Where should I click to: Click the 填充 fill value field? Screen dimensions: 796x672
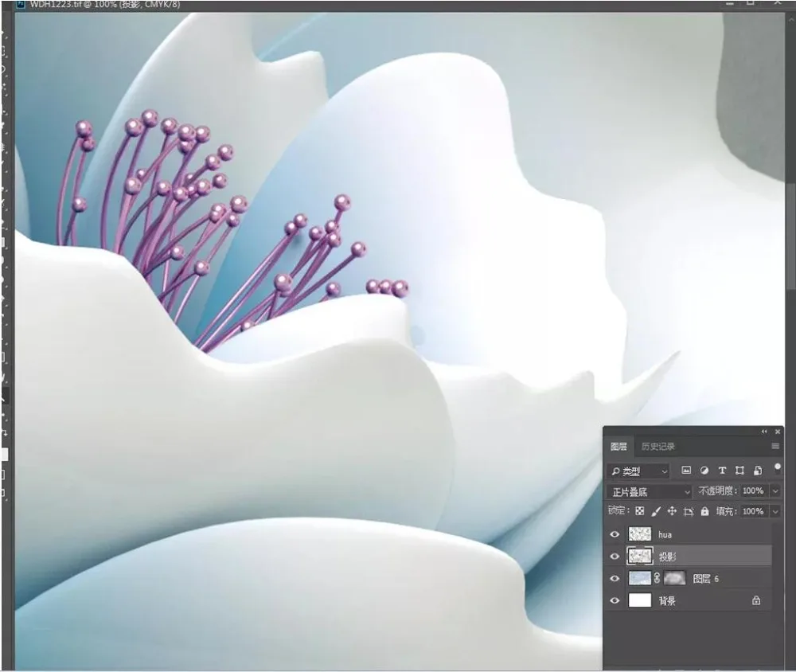click(755, 511)
